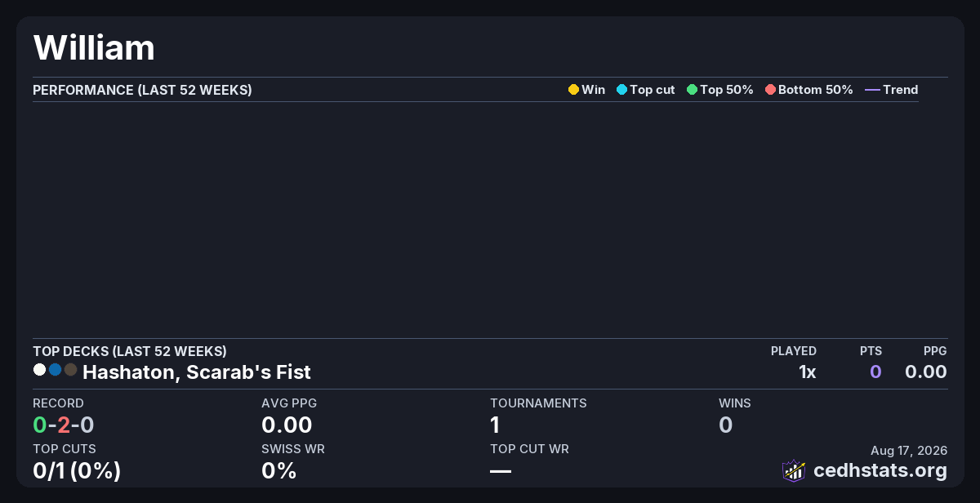Click the Top Decks section header
The width and height of the screenshot is (980, 503).
(130, 351)
